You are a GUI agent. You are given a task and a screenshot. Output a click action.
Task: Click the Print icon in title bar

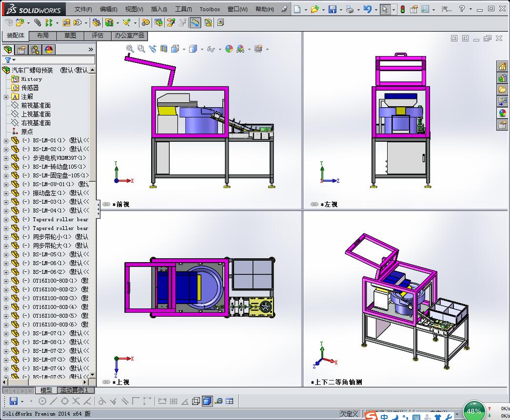(x=350, y=9)
